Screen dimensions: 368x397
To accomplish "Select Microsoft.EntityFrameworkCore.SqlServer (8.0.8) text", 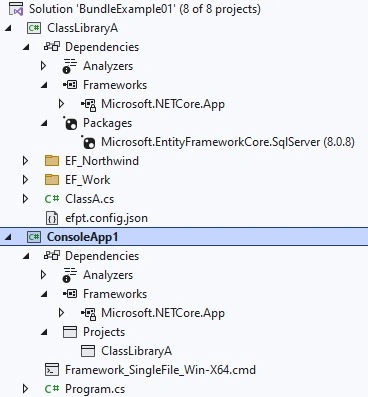I will pos(228,142).
